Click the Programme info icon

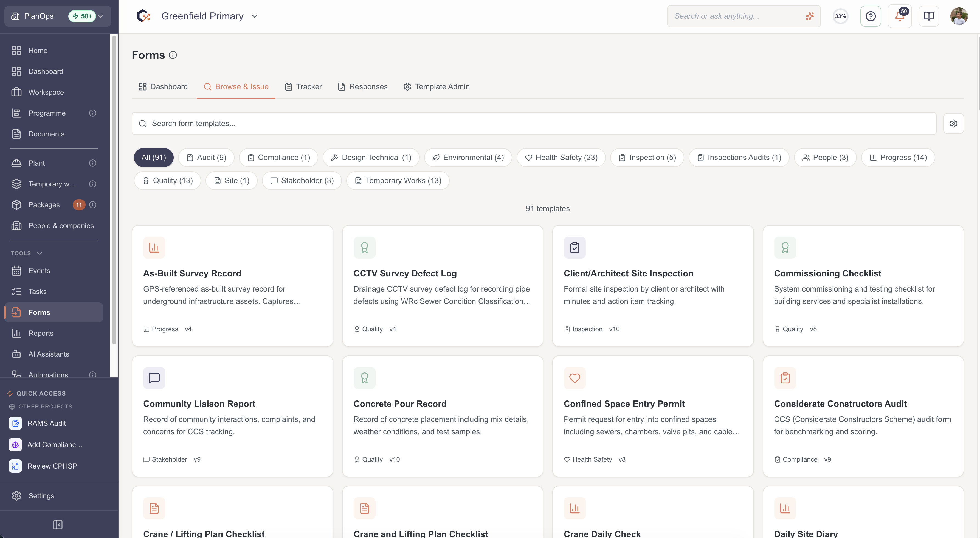(92, 113)
